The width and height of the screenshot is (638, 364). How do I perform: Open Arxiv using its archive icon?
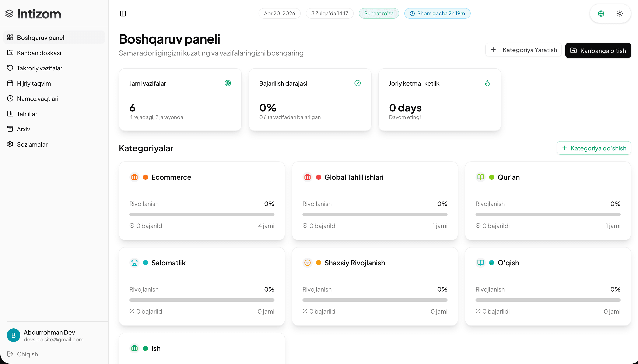(x=10, y=129)
